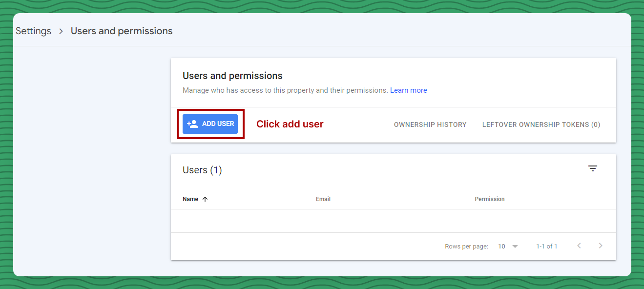
Task: Select the rows per page value 10
Action: [x=501, y=247]
